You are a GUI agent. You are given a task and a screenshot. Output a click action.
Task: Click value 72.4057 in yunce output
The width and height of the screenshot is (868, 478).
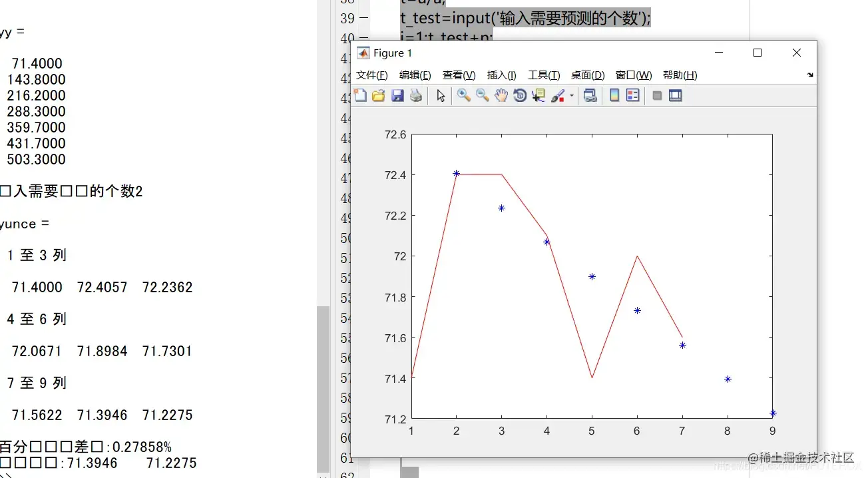103,288
